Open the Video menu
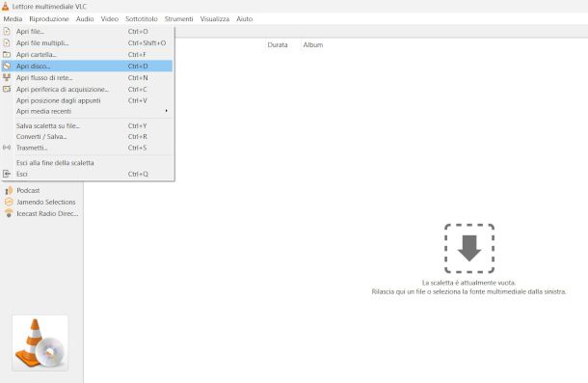This screenshot has height=383, width=588. 110,18
